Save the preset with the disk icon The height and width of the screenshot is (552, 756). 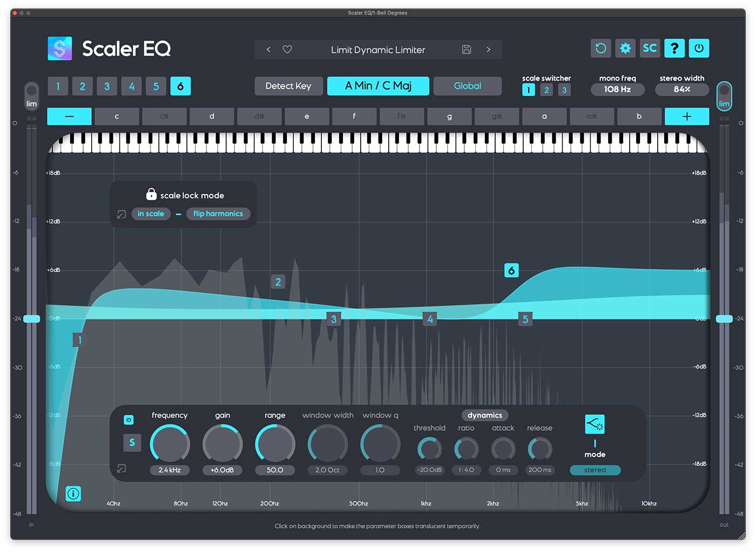[x=467, y=49]
